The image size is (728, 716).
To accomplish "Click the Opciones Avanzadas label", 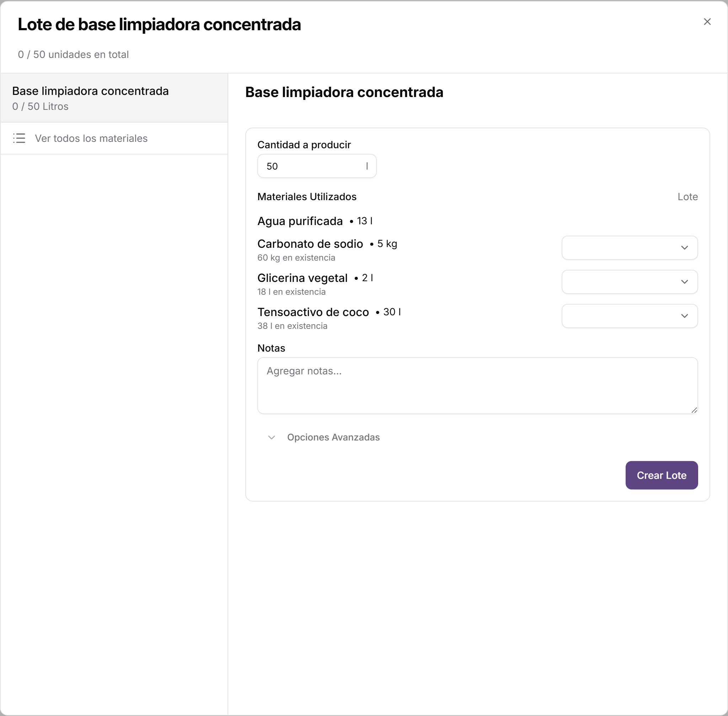I will 333,437.
